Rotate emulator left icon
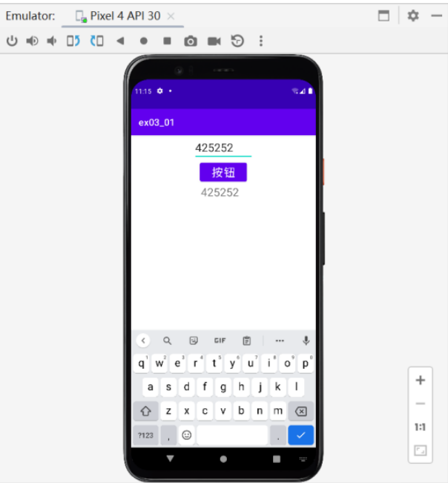The width and height of the screenshot is (448, 483). (x=73, y=41)
